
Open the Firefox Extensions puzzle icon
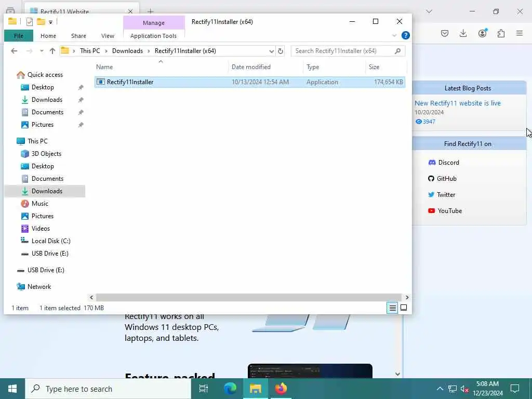point(501,33)
